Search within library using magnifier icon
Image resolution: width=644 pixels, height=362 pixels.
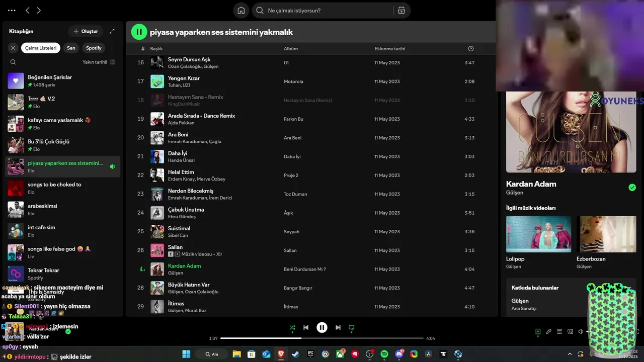coord(13,62)
